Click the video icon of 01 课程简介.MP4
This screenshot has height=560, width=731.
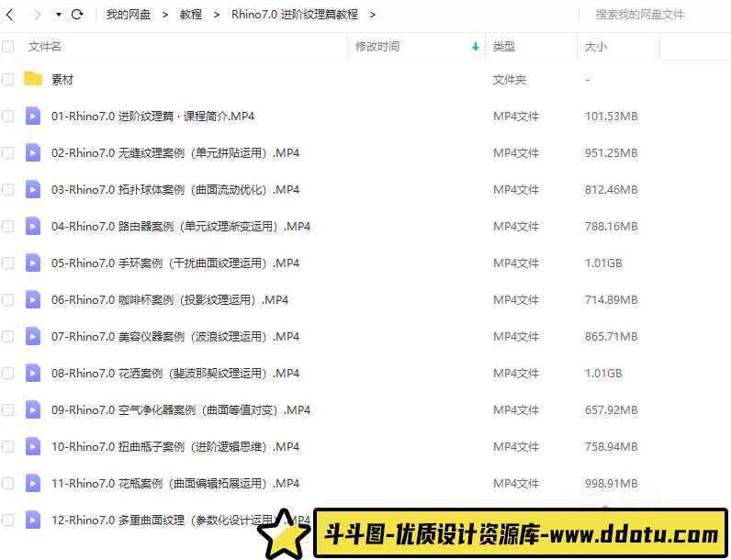coord(33,116)
